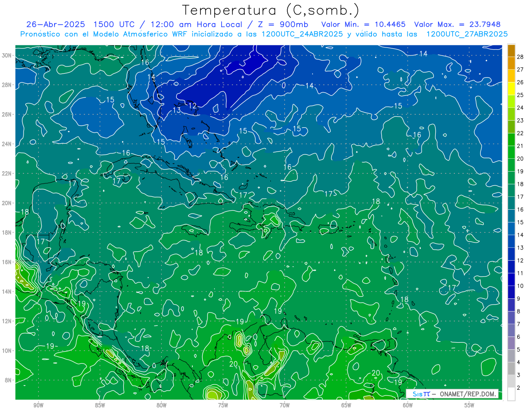
Task: Click the longitude axis label 80W
Action: click(x=161, y=405)
